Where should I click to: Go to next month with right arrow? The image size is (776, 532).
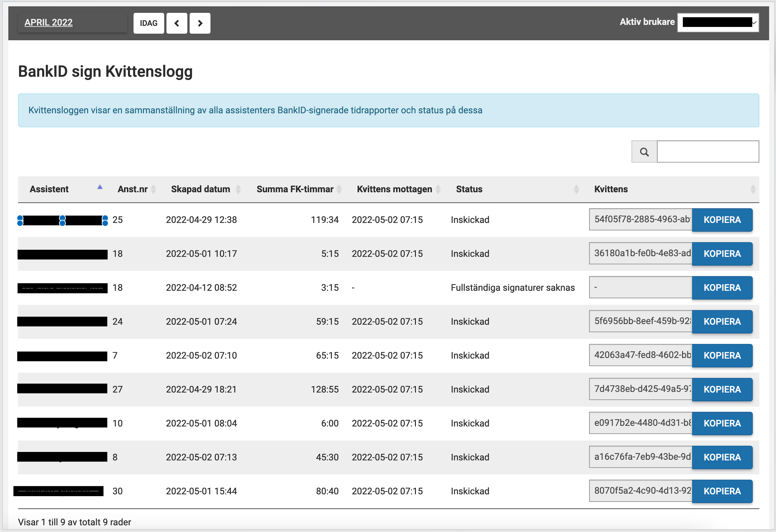200,23
